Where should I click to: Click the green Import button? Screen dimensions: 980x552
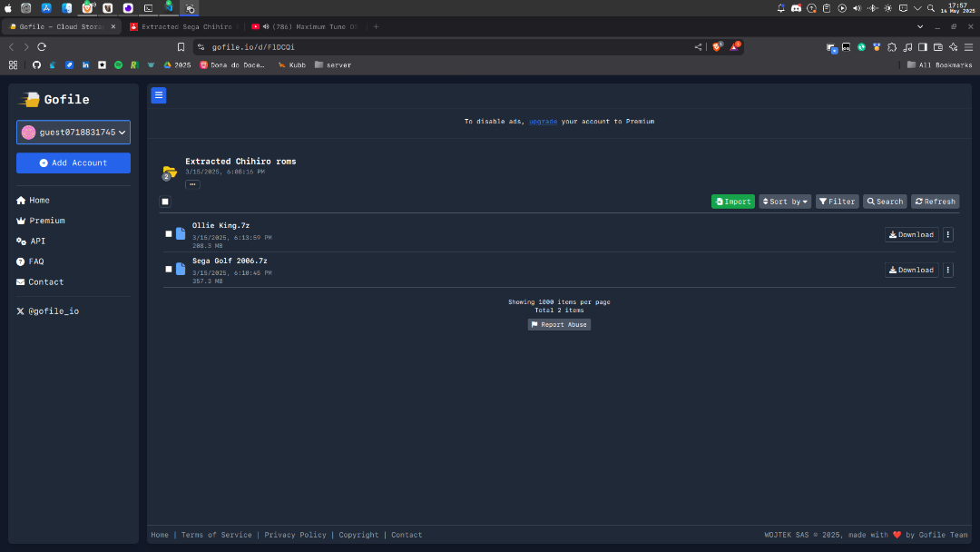[x=733, y=202]
